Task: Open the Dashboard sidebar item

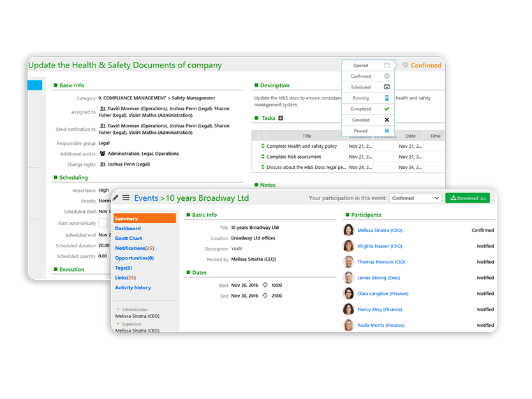Action: tap(128, 228)
